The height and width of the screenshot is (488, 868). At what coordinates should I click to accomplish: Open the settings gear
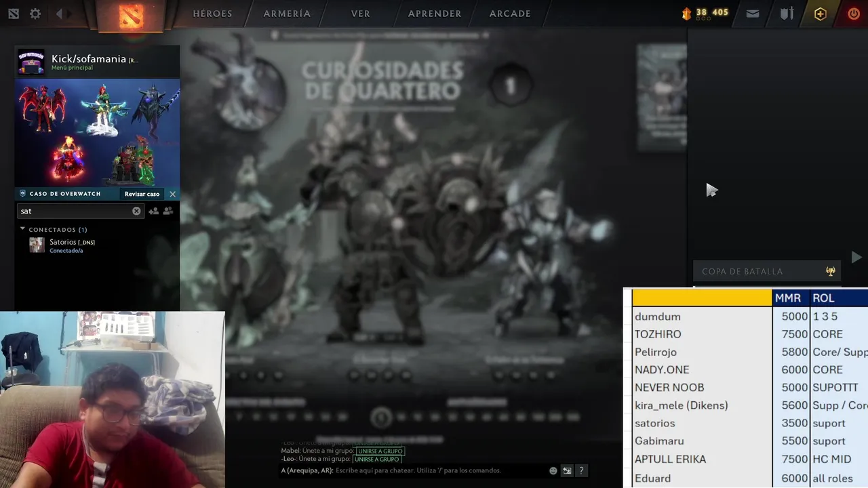(x=35, y=14)
